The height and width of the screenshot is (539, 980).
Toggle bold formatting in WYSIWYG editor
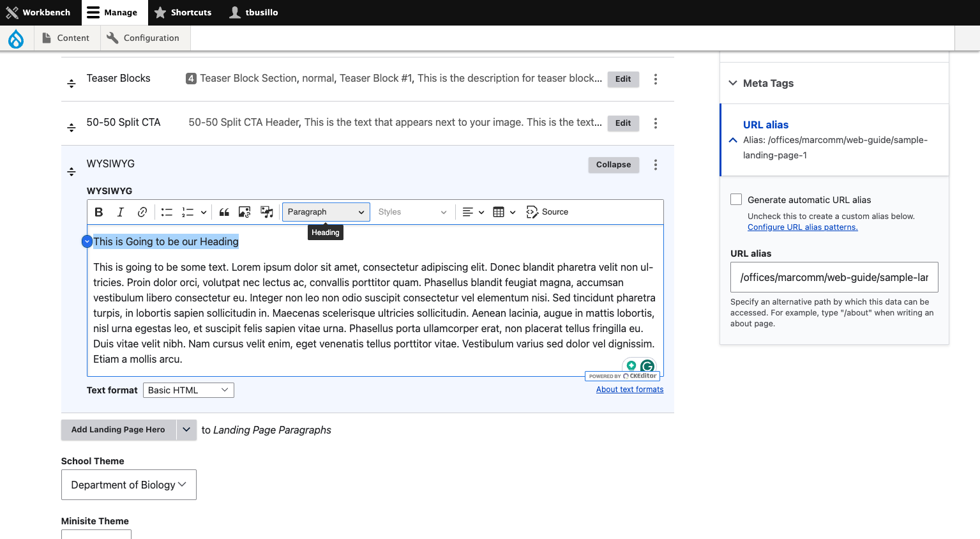pos(99,212)
